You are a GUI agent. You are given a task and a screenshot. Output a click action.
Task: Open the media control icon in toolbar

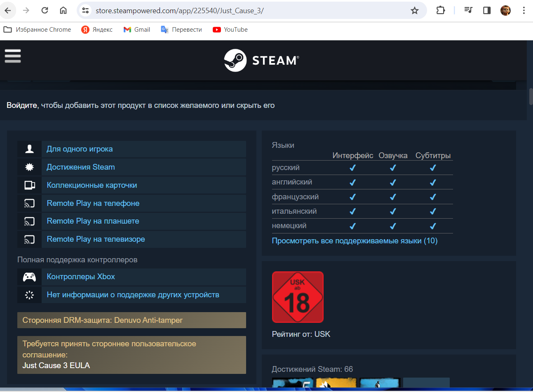(x=468, y=10)
